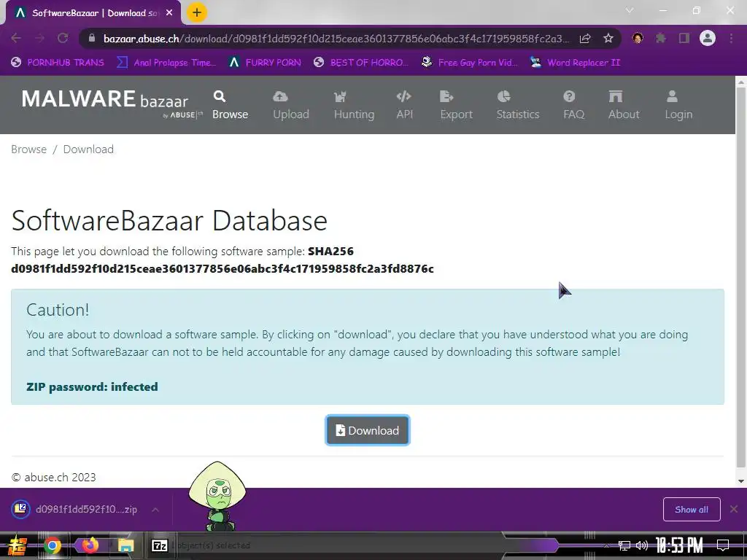Viewport: 747px width, 560px height.
Task: Click the Download breadcrumb link
Action: (88, 149)
